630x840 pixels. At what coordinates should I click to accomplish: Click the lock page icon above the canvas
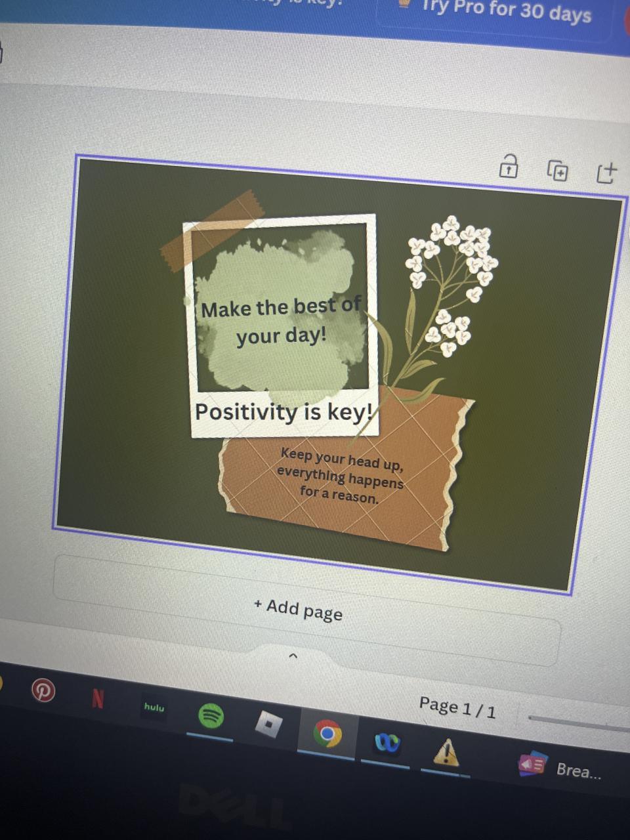pyautogui.click(x=509, y=167)
